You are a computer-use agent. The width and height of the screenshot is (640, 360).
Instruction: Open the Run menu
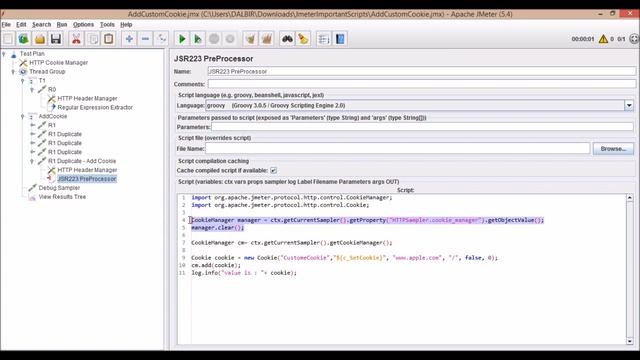click(x=62, y=24)
